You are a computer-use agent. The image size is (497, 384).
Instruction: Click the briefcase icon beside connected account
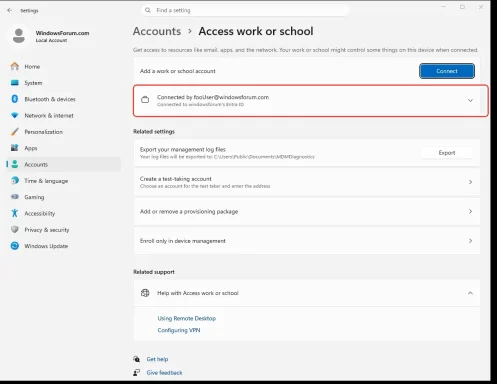145,100
